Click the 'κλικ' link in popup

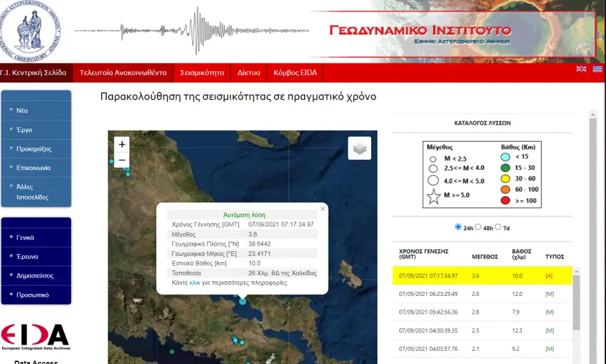(x=194, y=283)
